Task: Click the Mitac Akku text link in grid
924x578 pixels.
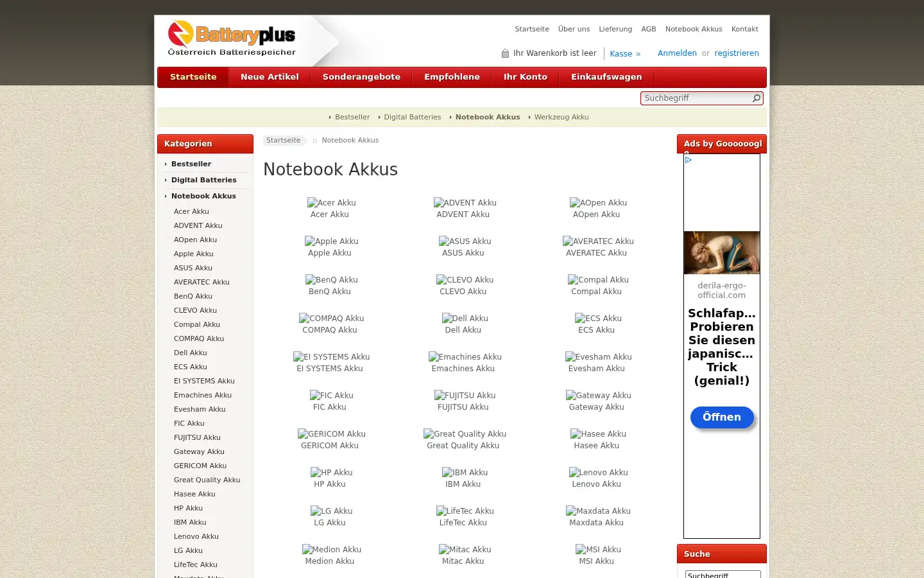Action: click(x=463, y=561)
